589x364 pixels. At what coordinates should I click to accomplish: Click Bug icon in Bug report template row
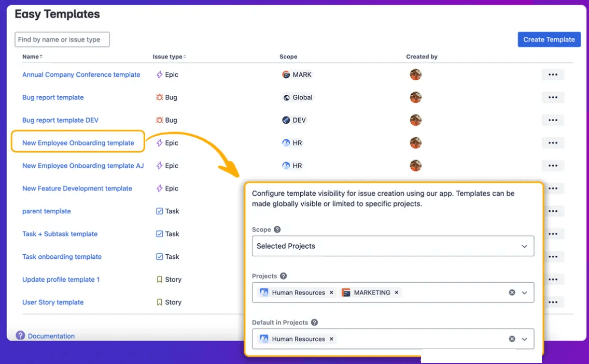tap(159, 97)
